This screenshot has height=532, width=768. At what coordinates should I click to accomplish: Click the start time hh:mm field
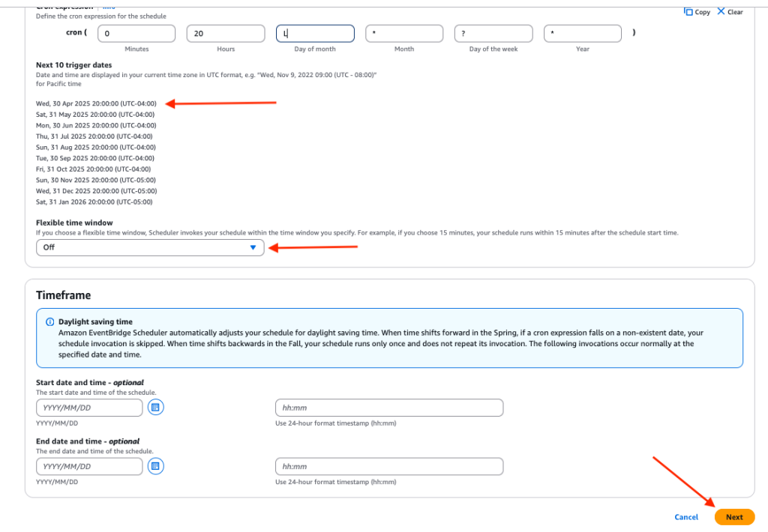coord(389,408)
